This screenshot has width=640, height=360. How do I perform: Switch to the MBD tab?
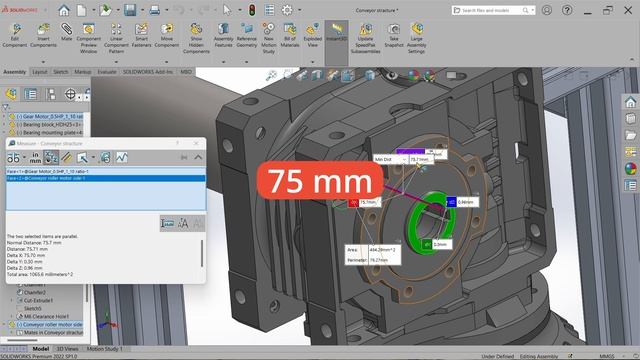coord(186,72)
